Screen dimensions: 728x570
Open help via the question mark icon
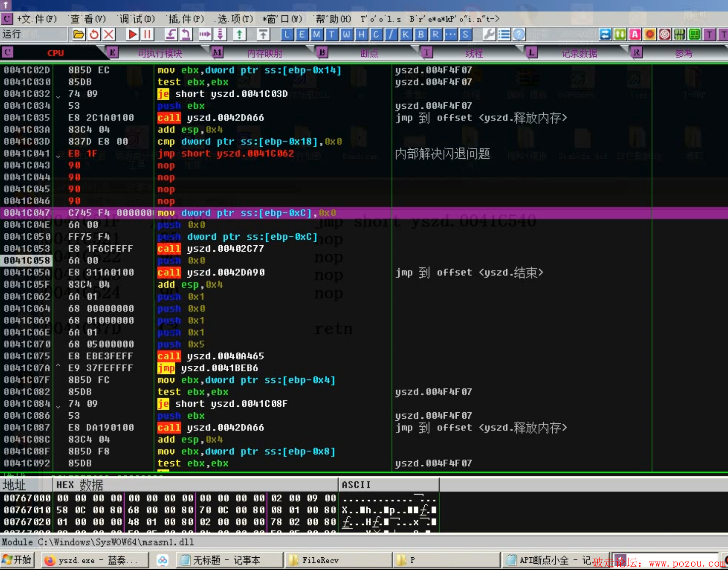pos(519,34)
